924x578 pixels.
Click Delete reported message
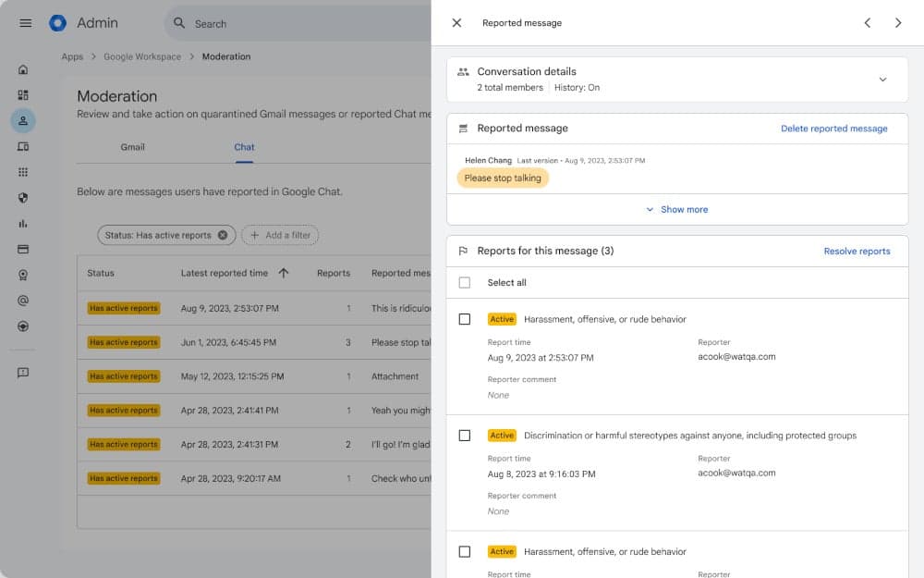[x=834, y=129]
